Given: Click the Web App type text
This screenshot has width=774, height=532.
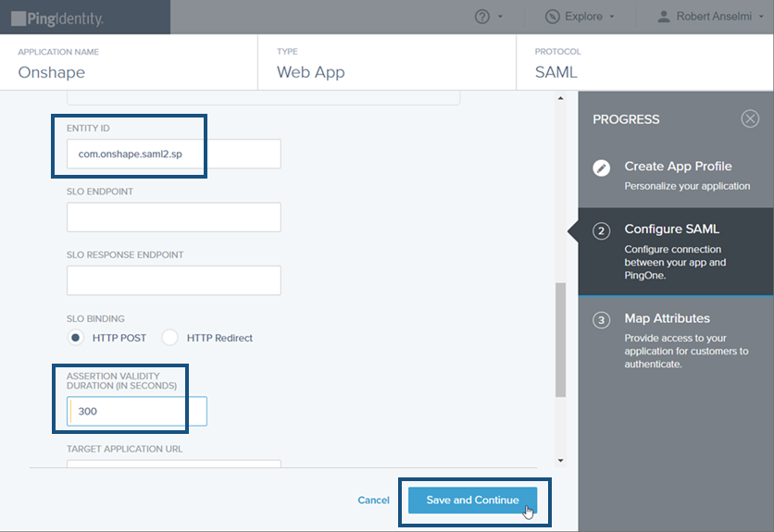Looking at the screenshot, I should (310, 72).
